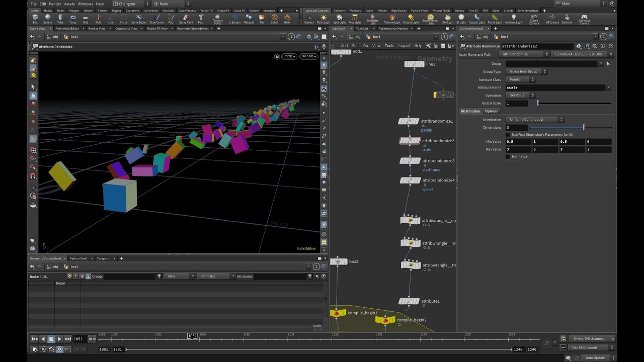Click the Attribute Name scale field
Screen dimensions: 644x362
[555, 87]
